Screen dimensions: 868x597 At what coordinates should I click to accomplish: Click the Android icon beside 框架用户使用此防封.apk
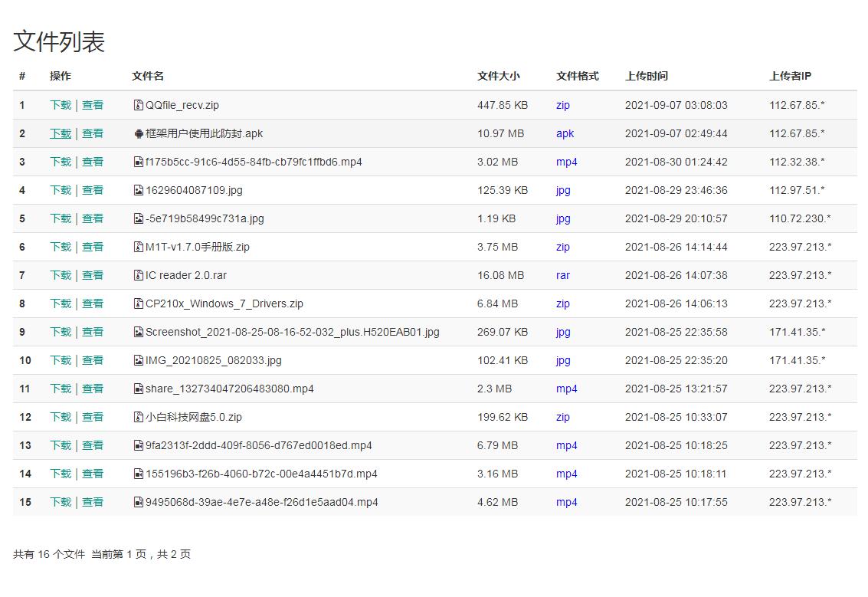[139, 133]
